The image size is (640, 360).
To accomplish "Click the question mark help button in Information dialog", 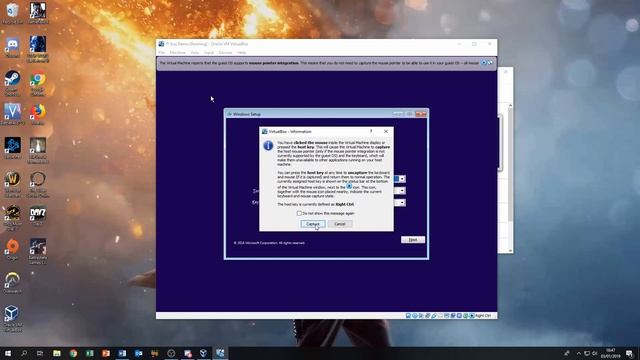I will click(x=371, y=131).
